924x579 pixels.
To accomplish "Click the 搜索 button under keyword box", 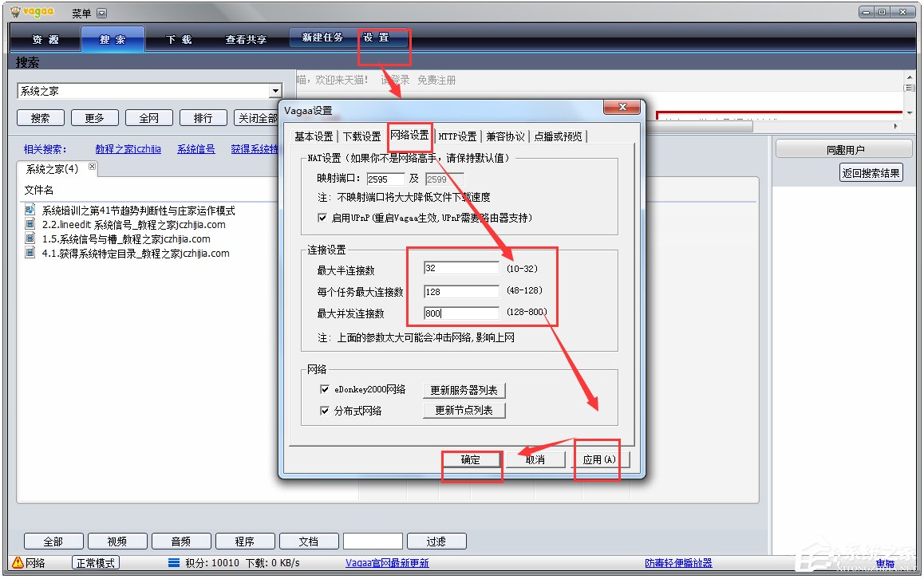I will [40, 118].
